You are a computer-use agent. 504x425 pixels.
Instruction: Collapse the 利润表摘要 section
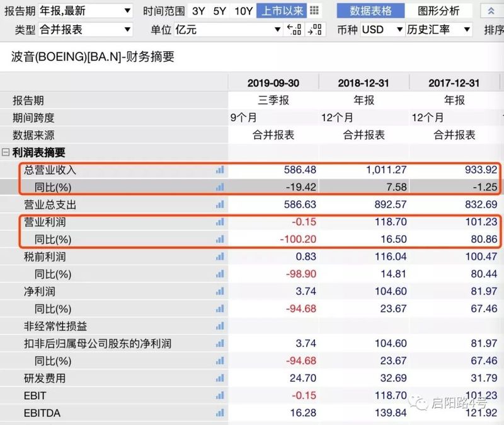(6, 152)
